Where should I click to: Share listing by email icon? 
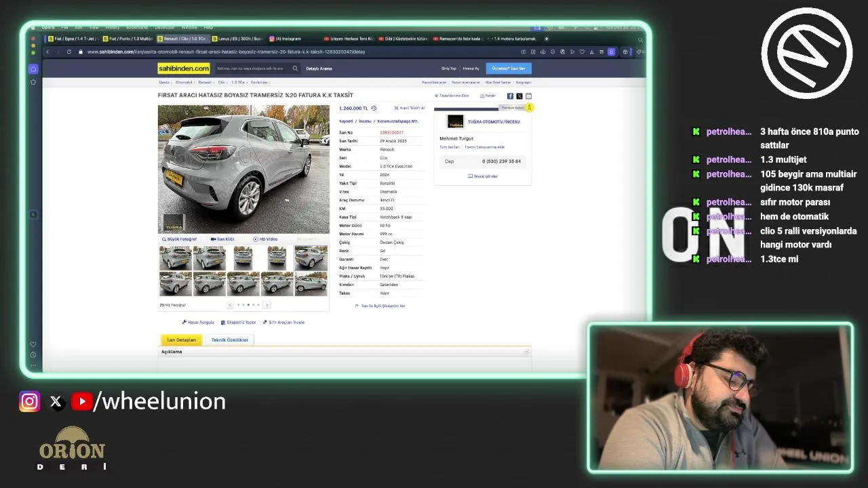tap(529, 96)
